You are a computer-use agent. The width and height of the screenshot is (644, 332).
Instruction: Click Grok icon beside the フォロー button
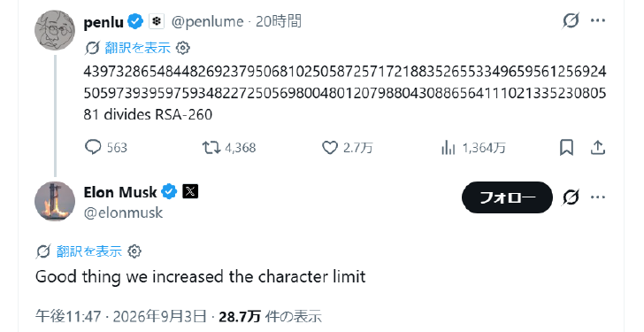click(x=571, y=197)
